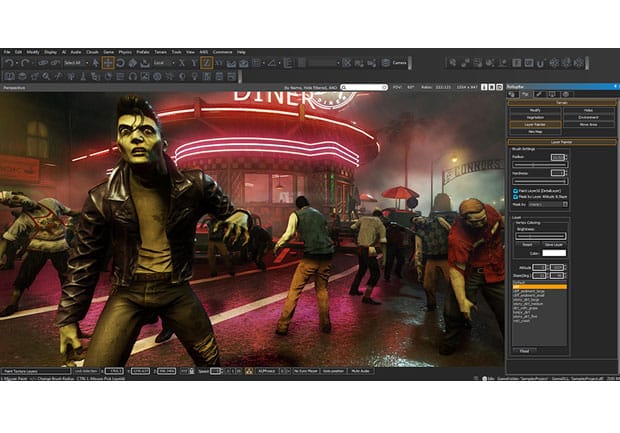This screenshot has height=433, width=620.
Task: Click the last gear-like icon in right toolbar
Action: pos(578,62)
